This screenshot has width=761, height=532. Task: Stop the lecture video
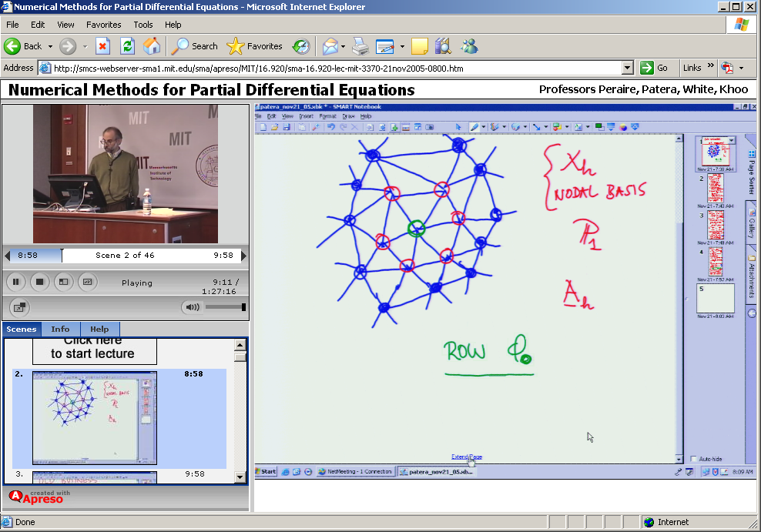pyautogui.click(x=39, y=283)
